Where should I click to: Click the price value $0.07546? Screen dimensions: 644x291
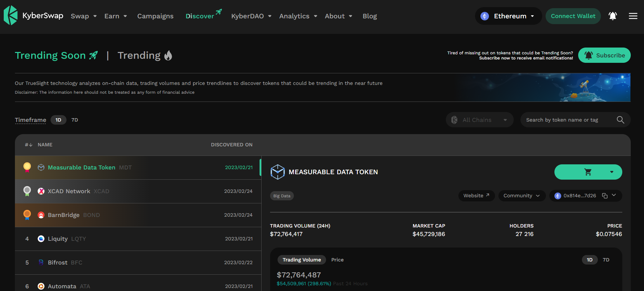(x=609, y=234)
